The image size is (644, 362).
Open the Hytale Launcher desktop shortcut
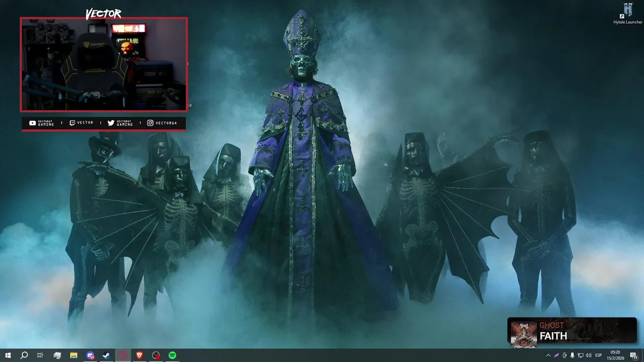pyautogui.click(x=627, y=13)
